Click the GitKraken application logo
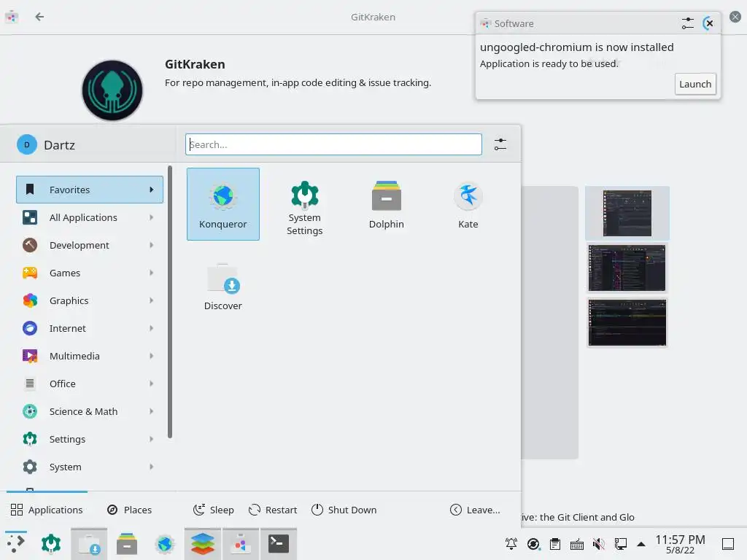 112,90
